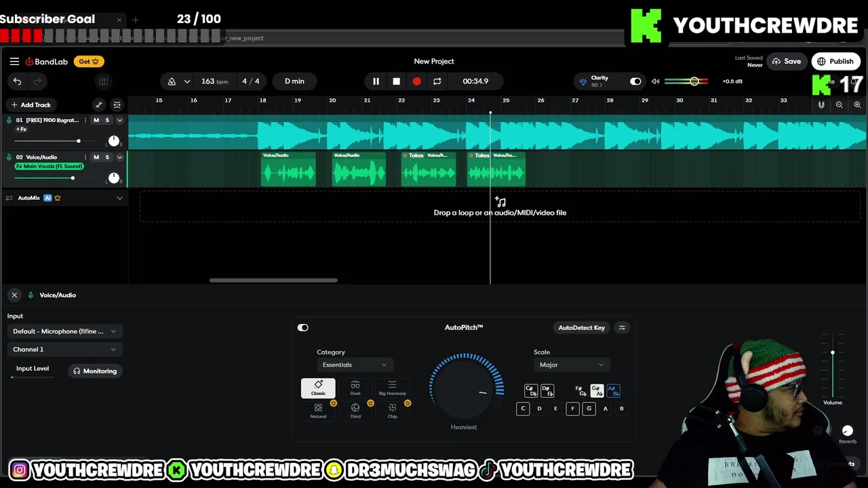Click the yellow Get membership button
Image resolution: width=868 pixels, height=488 pixels.
tap(89, 61)
